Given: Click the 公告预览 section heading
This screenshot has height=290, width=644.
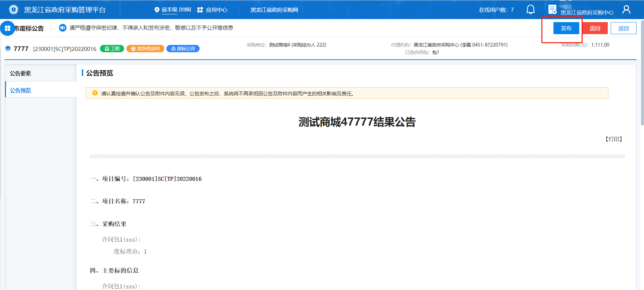Looking at the screenshot, I should point(100,73).
